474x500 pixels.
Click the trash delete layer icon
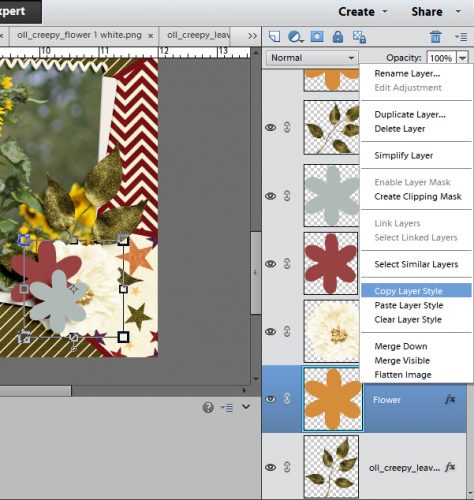pyautogui.click(x=435, y=36)
